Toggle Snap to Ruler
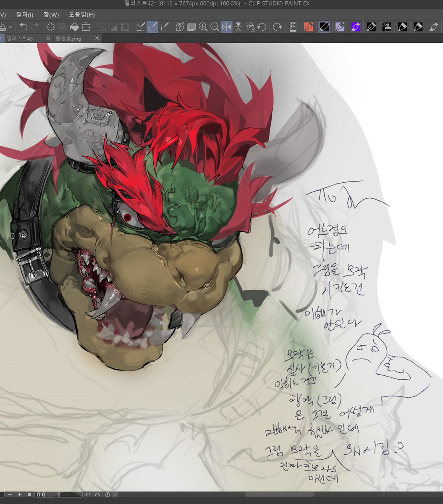The height and width of the screenshot is (504, 443). pyautogui.click(x=141, y=27)
